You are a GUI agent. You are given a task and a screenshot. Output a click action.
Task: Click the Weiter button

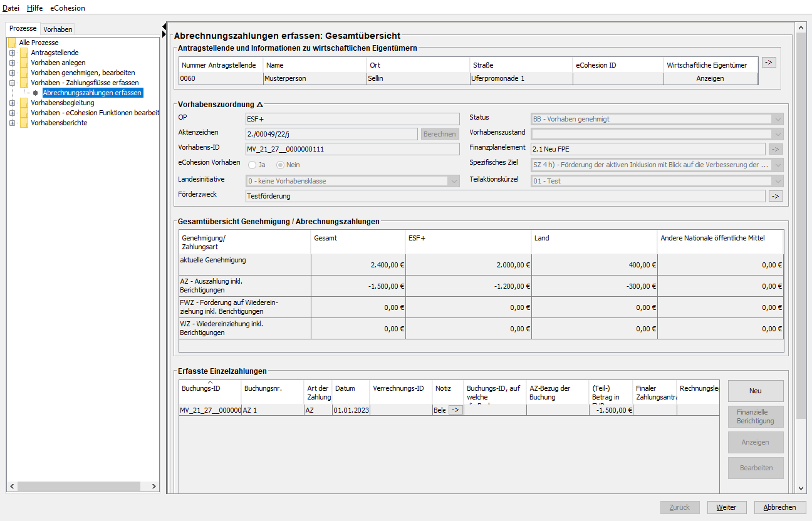pos(727,507)
